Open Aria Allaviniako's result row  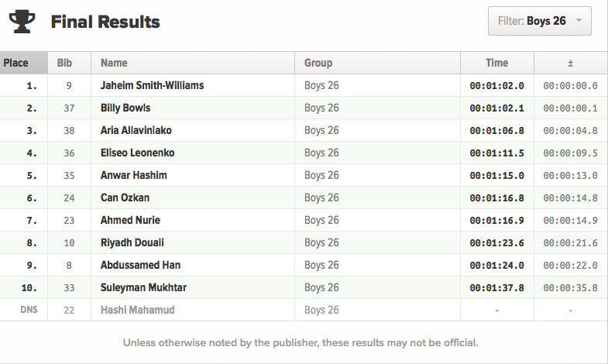(136, 130)
